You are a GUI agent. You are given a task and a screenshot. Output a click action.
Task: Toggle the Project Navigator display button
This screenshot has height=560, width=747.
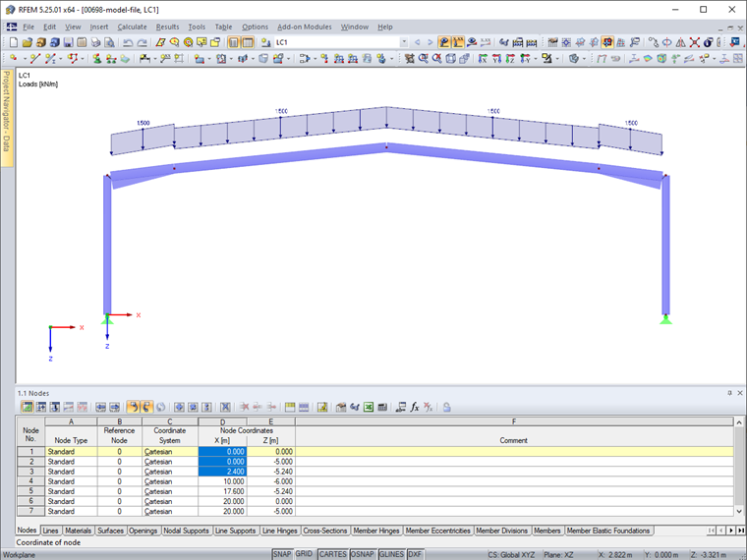coord(234,42)
